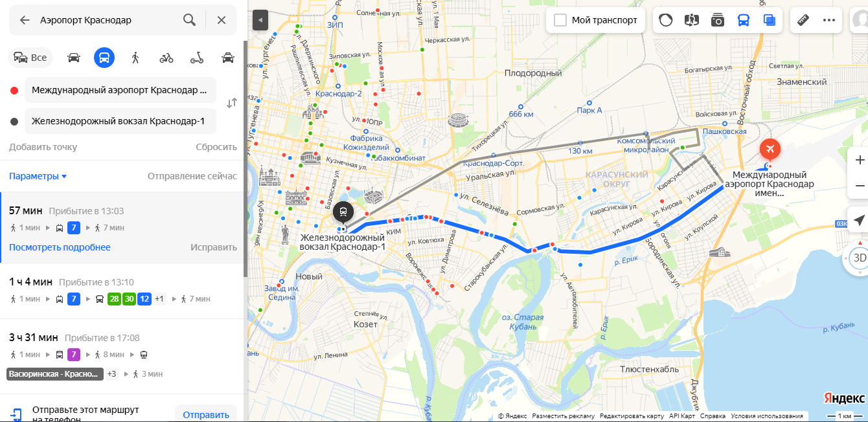This screenshot has width=868, height=422.
Task: Tick the Мой транспорт checkbox
Action: pyautogui.click(x=560, y=20)
